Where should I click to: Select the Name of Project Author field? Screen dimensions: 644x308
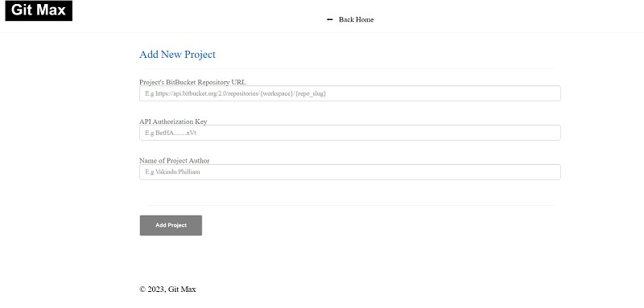[350, 172]
